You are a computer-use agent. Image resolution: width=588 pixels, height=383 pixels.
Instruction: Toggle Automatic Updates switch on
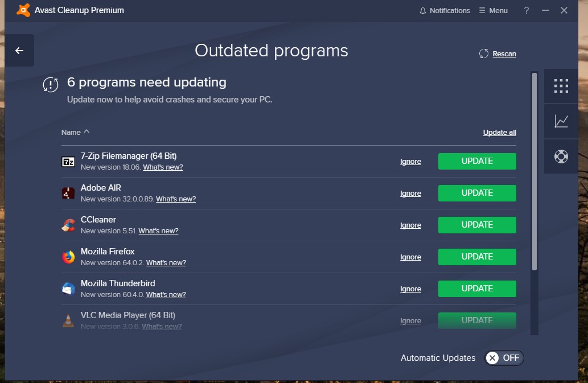(x=504, y=358)
